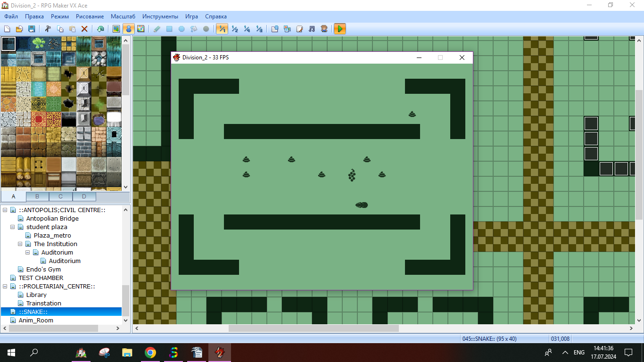
Task: Set map zoom scale to 1/2
Action: (234, 29)
